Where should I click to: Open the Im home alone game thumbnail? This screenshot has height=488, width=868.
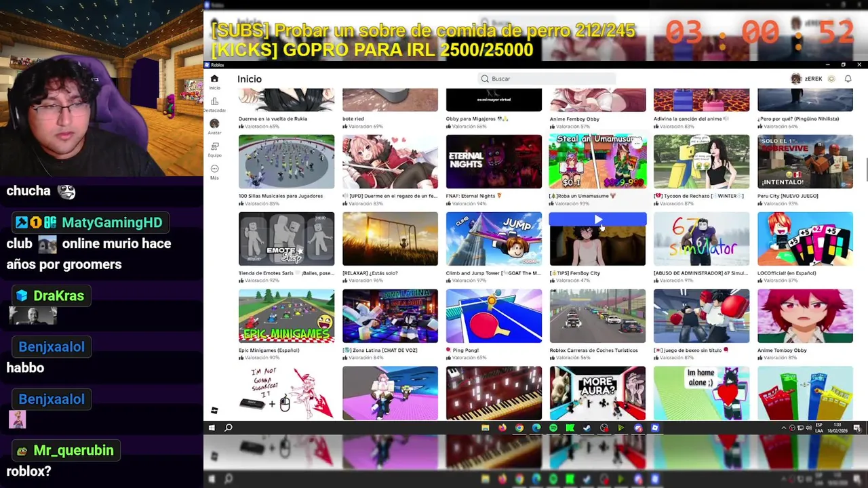pos(701,393)
